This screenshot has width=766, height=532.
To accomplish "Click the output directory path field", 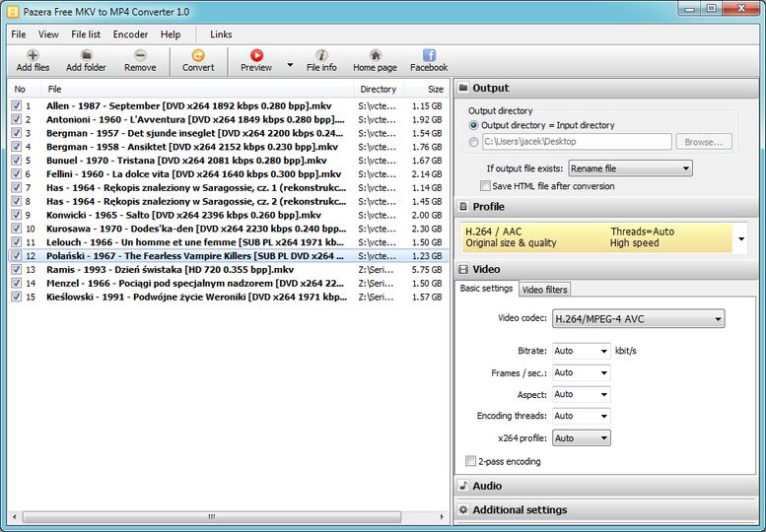I will click(577, 142).
